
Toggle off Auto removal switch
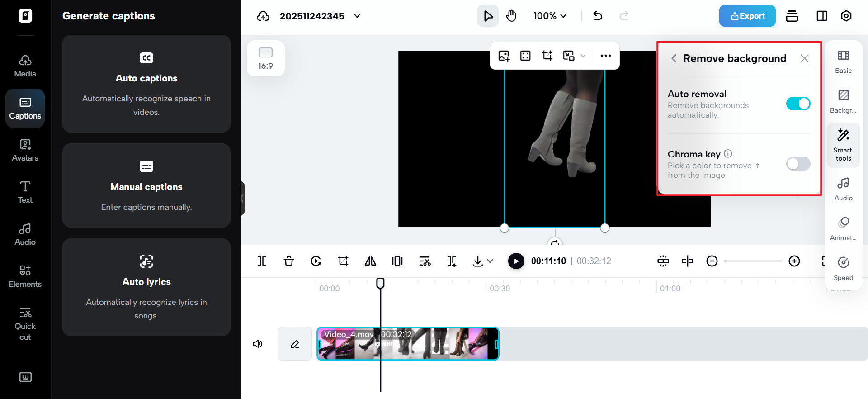pos(798,104)
